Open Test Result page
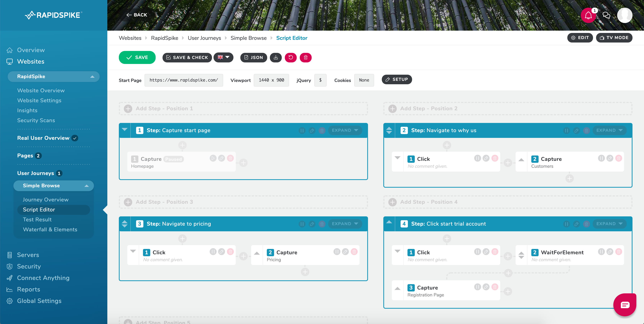The image size is (644, 324). coord(37,220)
